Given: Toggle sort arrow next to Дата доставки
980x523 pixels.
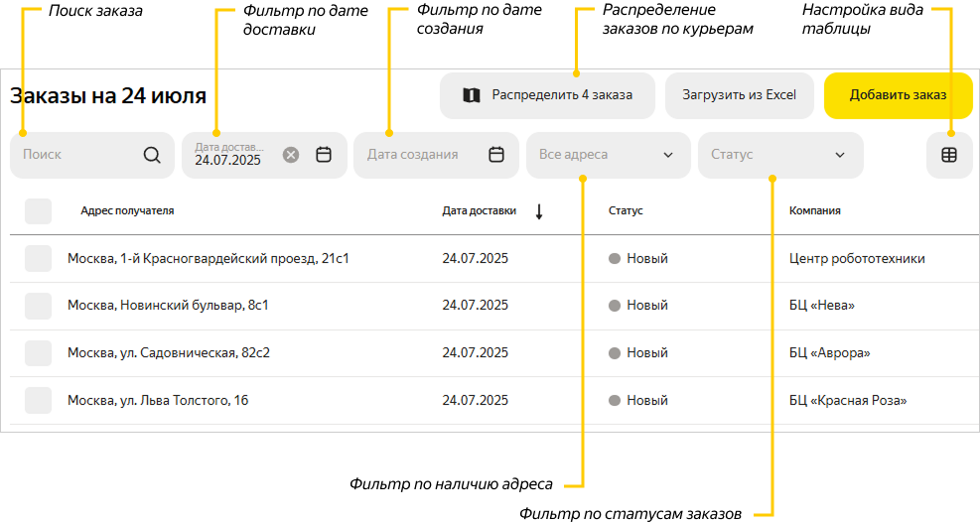Looking at the screenshot, I should 539,210.
